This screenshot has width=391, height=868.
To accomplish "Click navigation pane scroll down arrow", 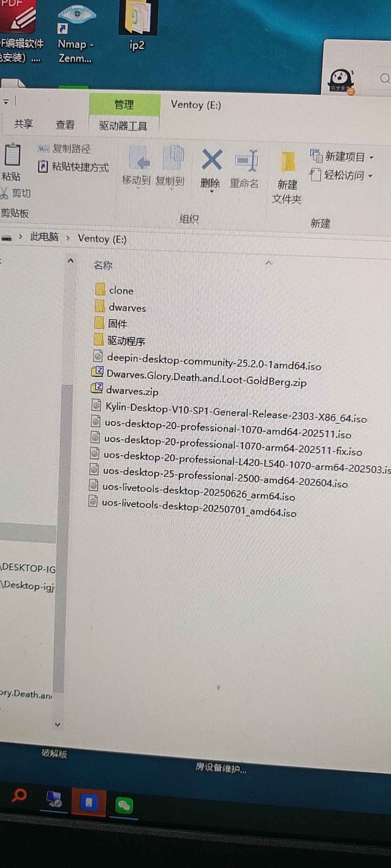I will tap(58, 725).
